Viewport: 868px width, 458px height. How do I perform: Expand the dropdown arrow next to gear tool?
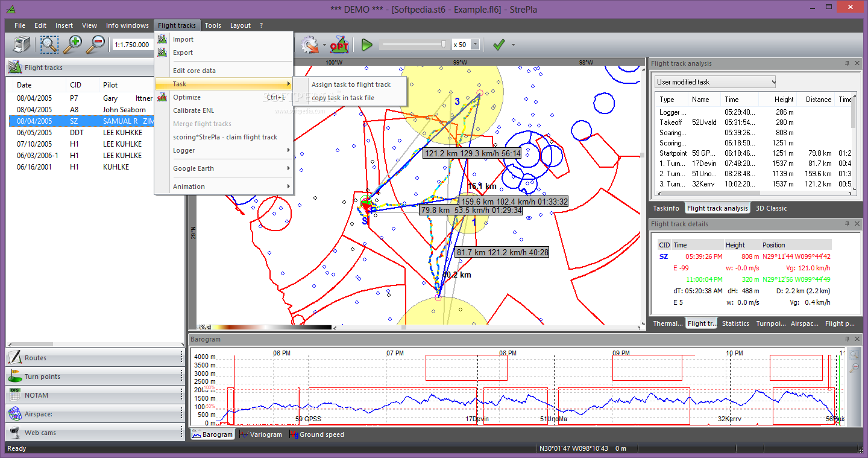pyautogui.click(x=324, y=45)
